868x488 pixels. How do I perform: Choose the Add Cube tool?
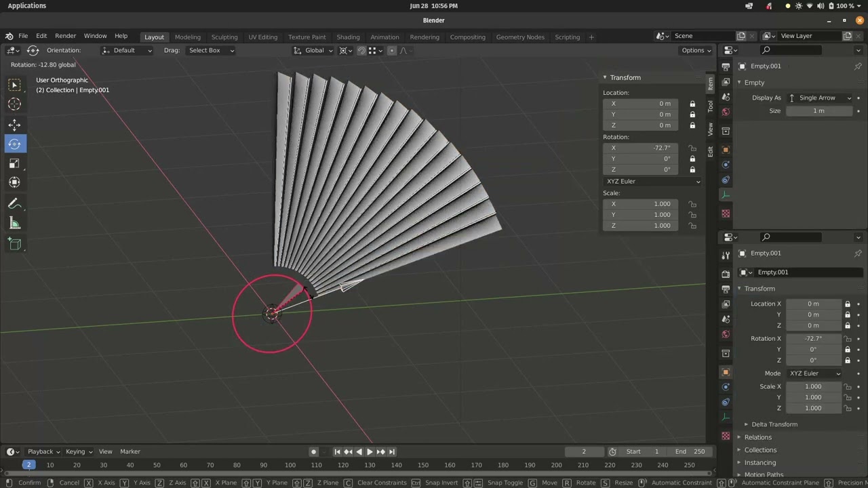coord(14,244)
